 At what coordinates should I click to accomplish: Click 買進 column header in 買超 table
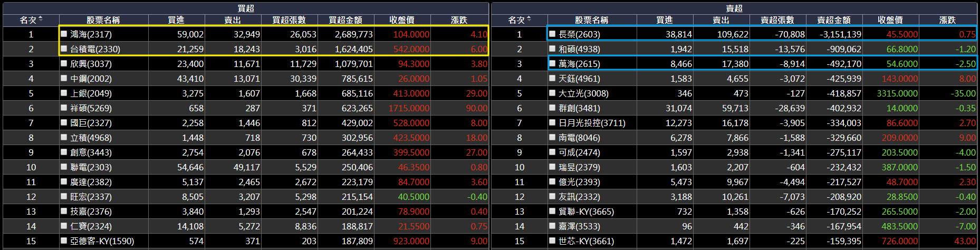pos(176,20)
